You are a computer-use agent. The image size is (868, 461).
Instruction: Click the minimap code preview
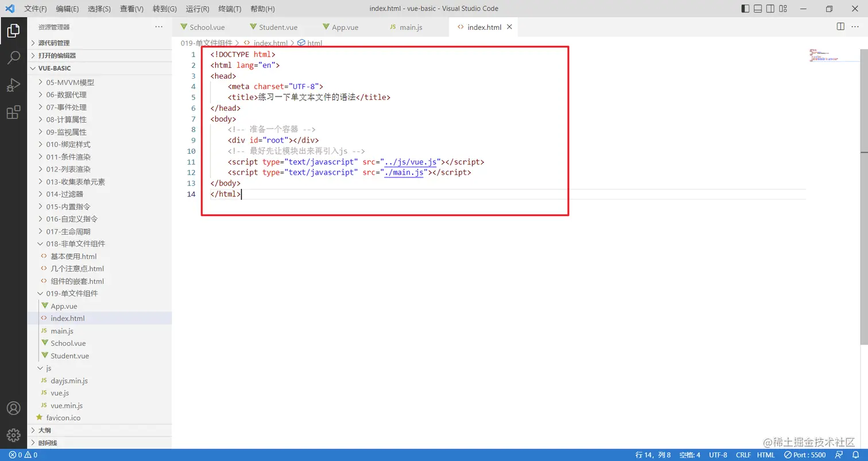coord(823,55)
